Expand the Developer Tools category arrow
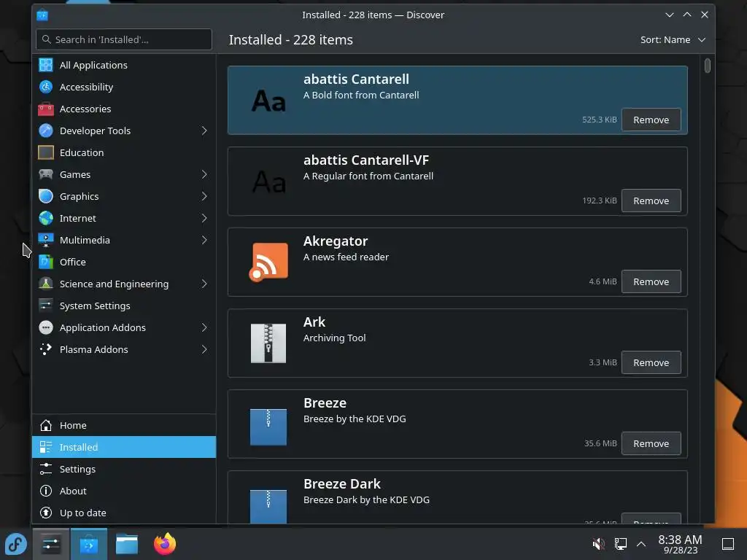Screen dimensions: 747x560 [x=204, y=131]
